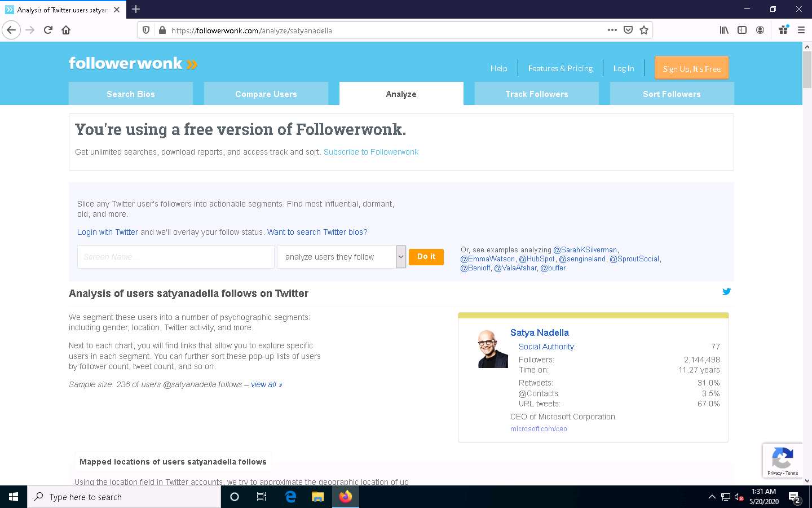Launch Microsoft Edge from taskbar
This screenshot has height=508, width=812.
(290, 497)
